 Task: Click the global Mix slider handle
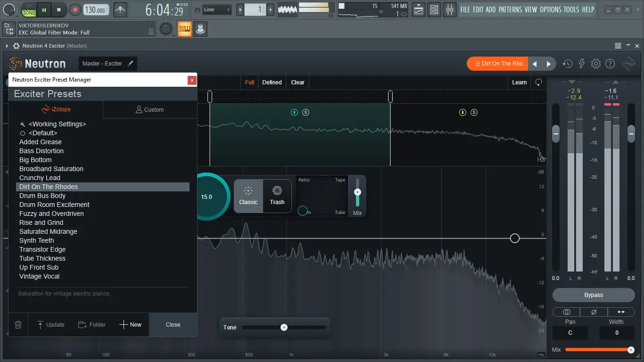[631, 350]
